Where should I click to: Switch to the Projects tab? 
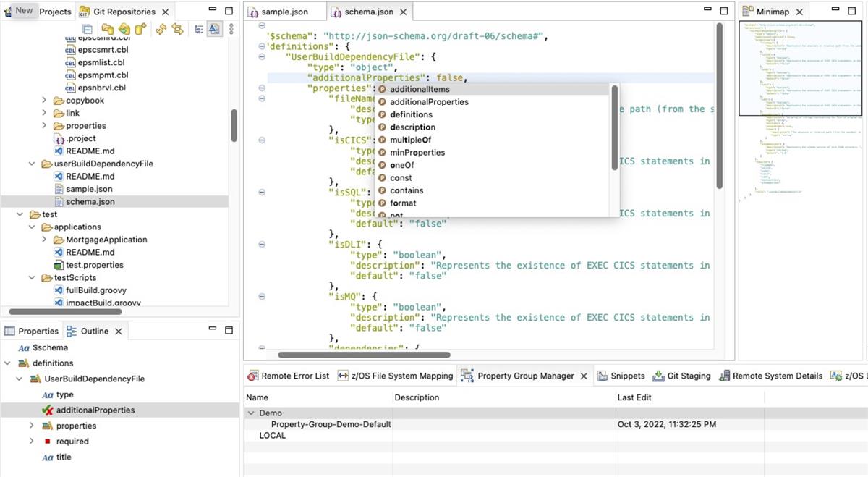pyautogui.click(x=55, y=12)
